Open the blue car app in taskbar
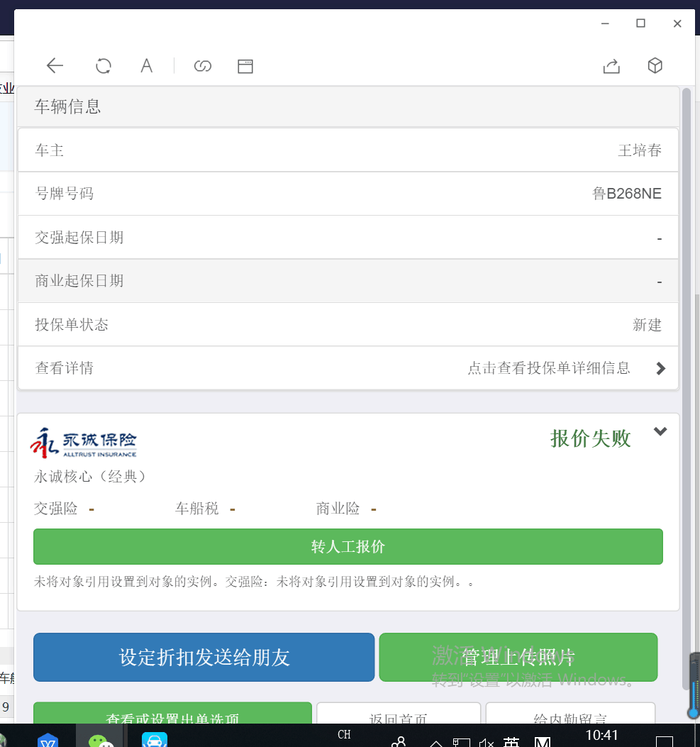This screenshot has height=747, width=700. click(155, 740)
